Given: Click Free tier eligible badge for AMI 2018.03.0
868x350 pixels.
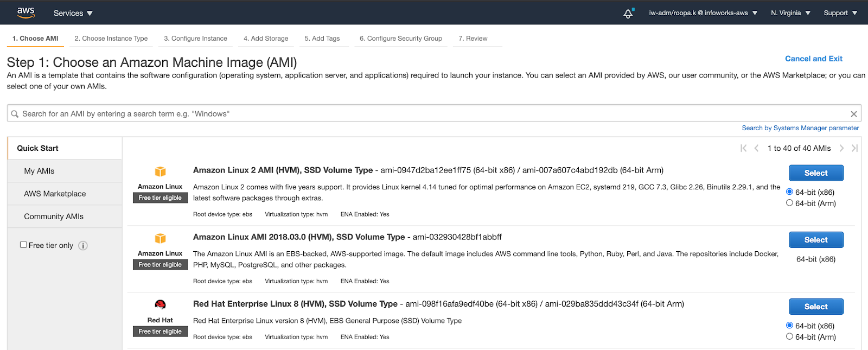Looking at the screenshot, I should point(160,265).
